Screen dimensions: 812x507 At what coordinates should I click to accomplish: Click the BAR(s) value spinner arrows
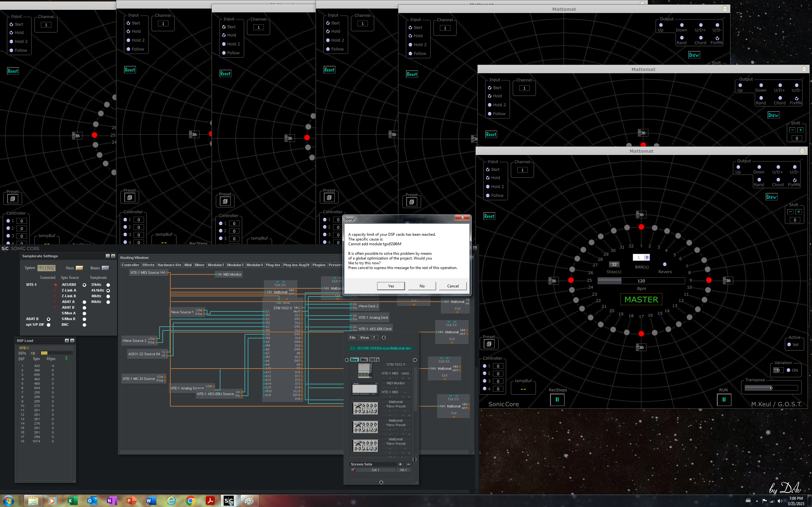pos(647,257)
